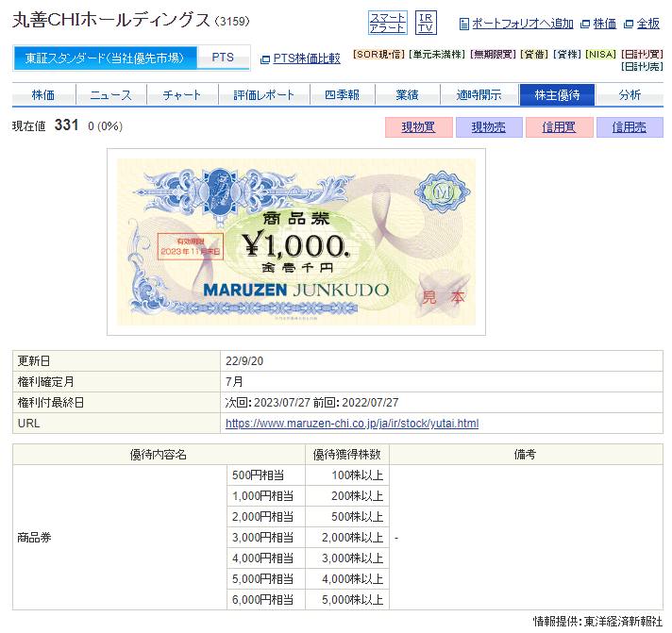Click the 6,000円相当 cell
Viewport: 672px width, 633px height.
(266, 600)
